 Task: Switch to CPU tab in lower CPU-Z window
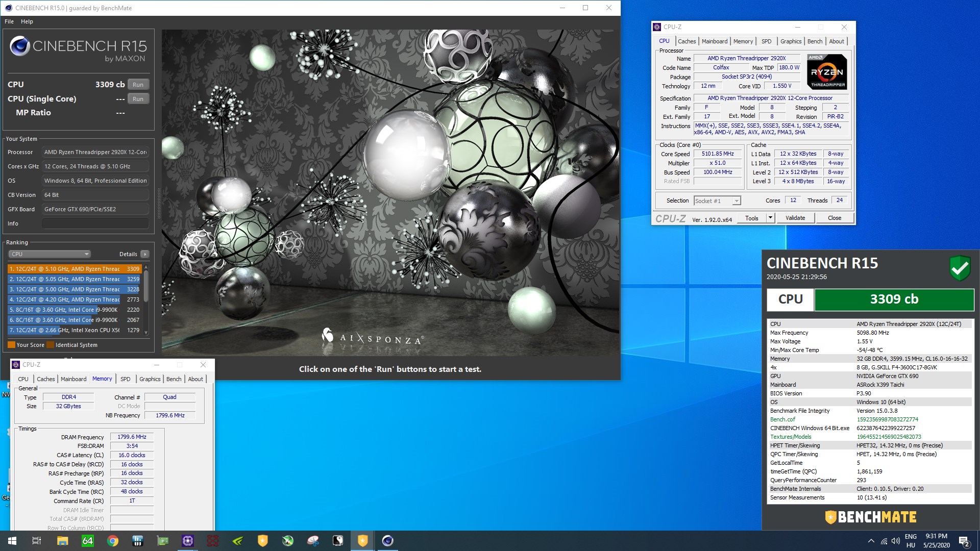click(x=23, y=379)
